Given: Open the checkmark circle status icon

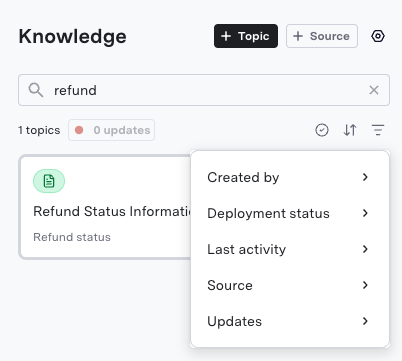Looking at the screenshot, I should 322,130.
